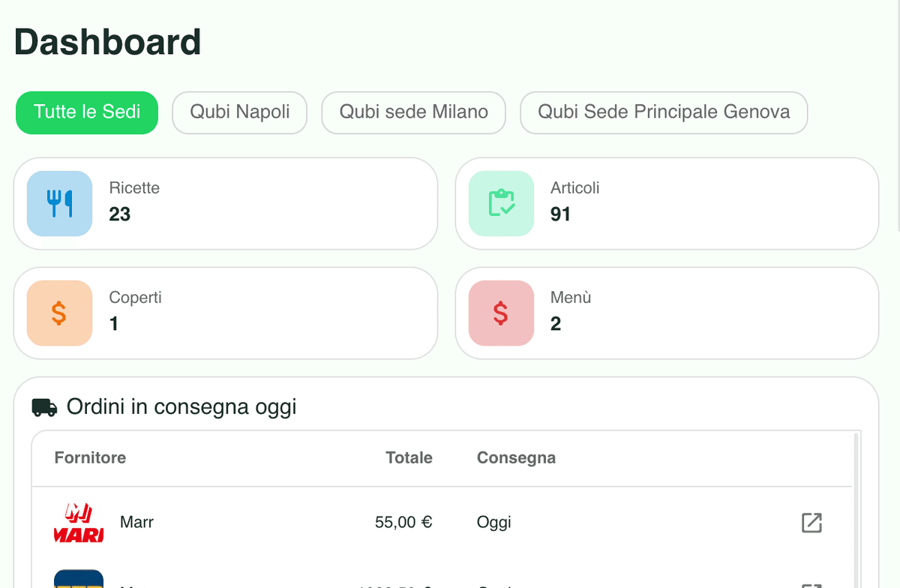Select the Tutte le Sedi filter
The image size is (900, 588).
tap(86, 112)
